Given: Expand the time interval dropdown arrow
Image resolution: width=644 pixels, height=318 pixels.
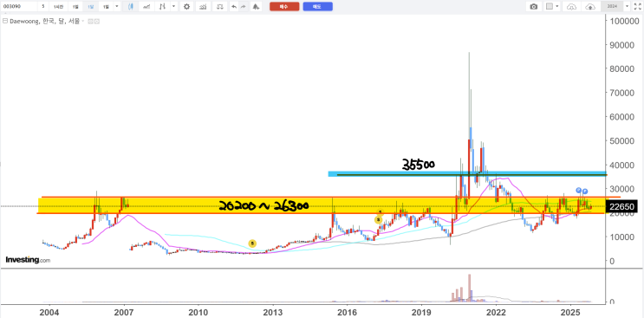Looking at the screenshot, I should click(117, 7).
